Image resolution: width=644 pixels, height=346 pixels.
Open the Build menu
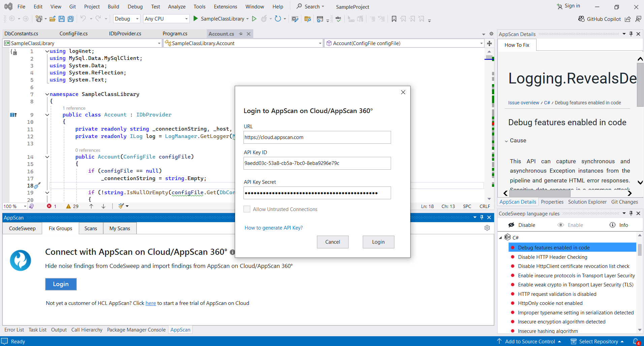tap(113, 7)
